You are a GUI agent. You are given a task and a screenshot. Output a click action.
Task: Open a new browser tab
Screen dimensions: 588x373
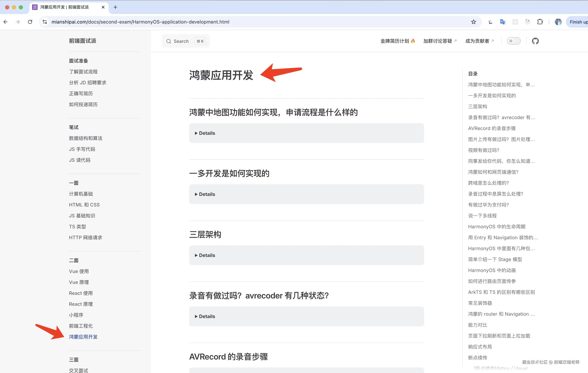point(115,7)
